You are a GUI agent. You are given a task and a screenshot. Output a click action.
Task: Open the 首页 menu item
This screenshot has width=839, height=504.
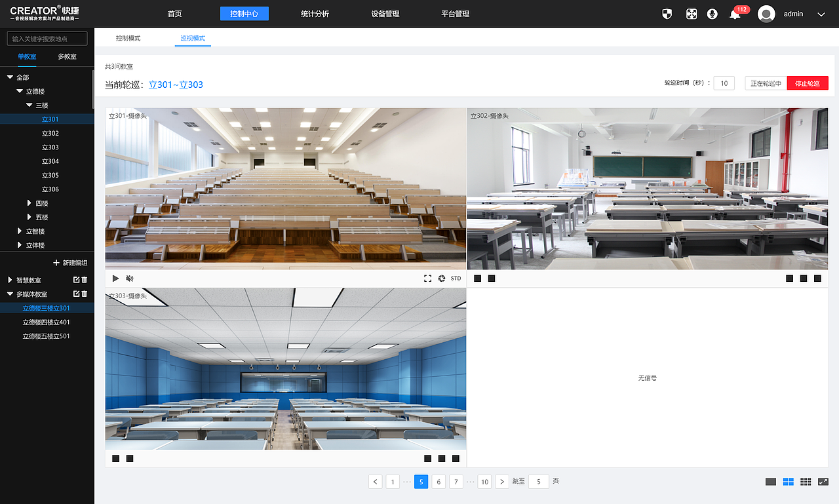coord(175,14)
